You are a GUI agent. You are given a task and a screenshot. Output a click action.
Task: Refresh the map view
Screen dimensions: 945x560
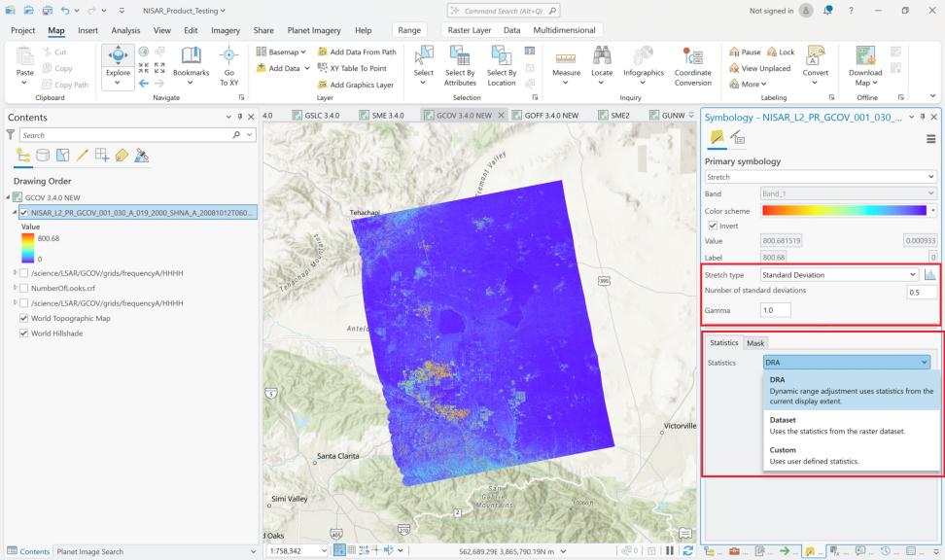coord(687,550)
